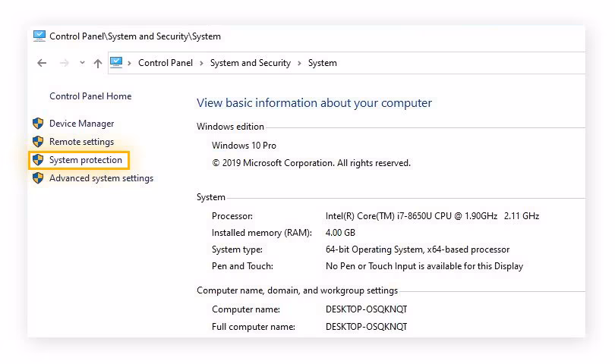Screen dimensions: 615x364
Task: Open the Recent locations dropdown arrow
Action: 82,63
